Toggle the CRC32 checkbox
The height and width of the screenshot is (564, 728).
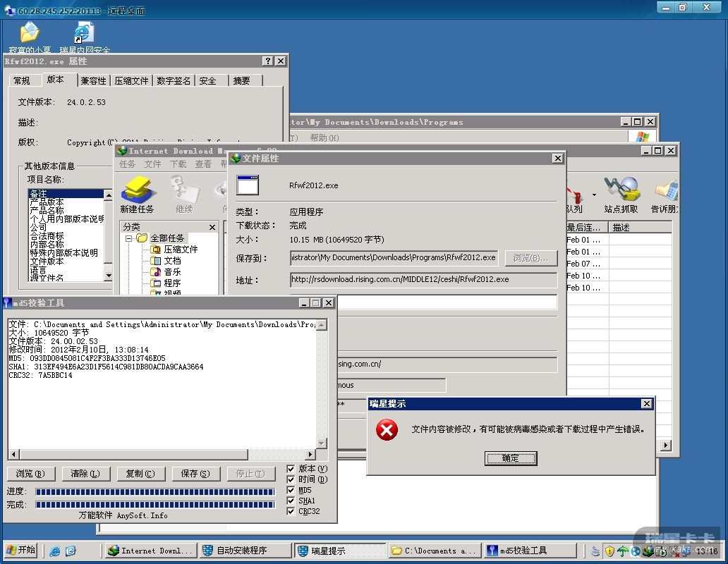point(291,512)
